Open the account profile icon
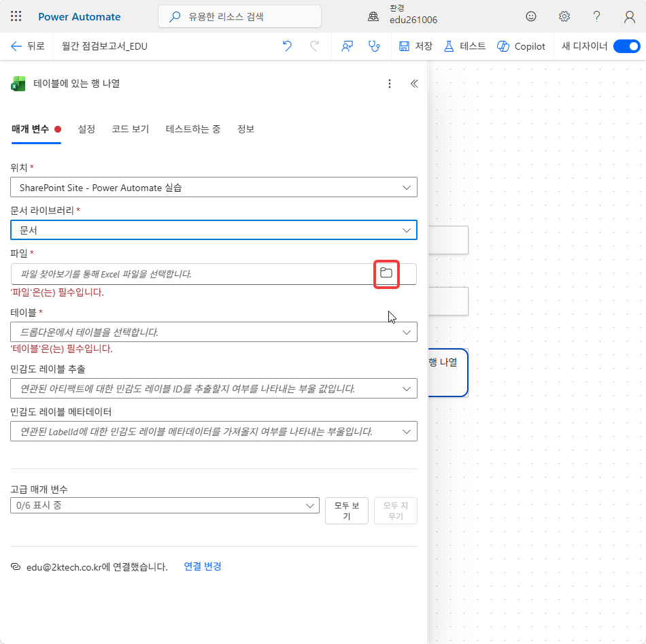 point(629,16)
